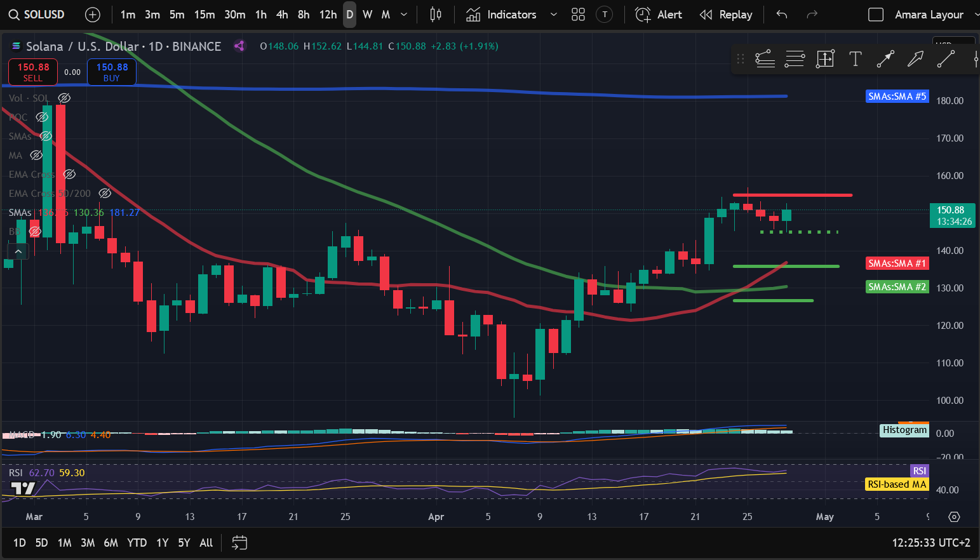Select the YTD date range
The height and width of the screenshot is (560, 980).
pos(137,543)
